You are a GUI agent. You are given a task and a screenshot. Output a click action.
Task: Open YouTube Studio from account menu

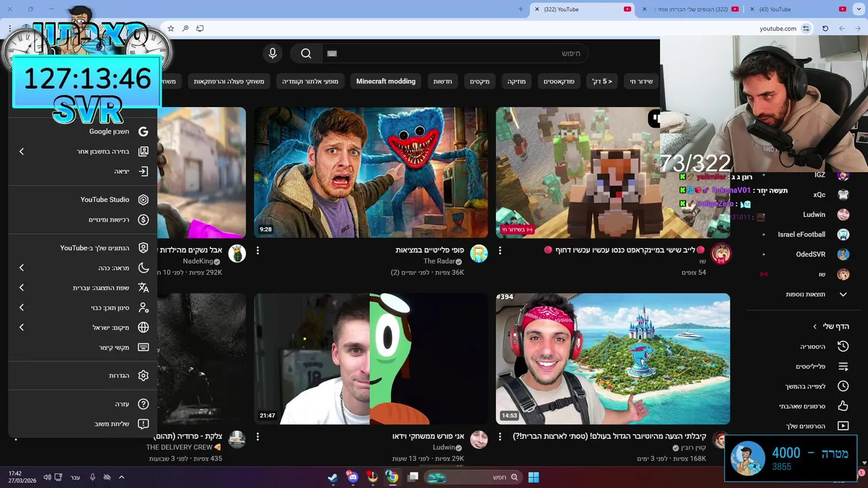(x=83, y=200)
